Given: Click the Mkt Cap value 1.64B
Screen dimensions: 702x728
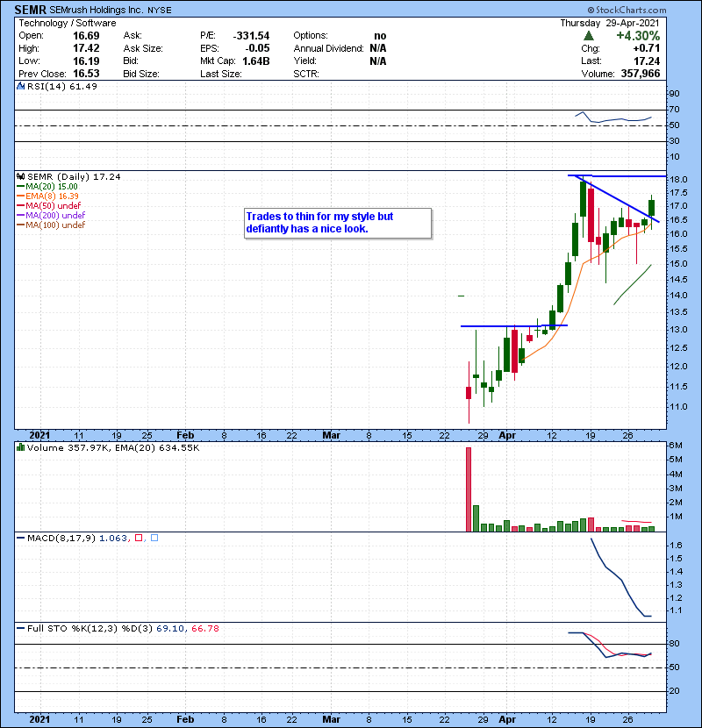Looking at the screenshot, I should click(256, 61).
